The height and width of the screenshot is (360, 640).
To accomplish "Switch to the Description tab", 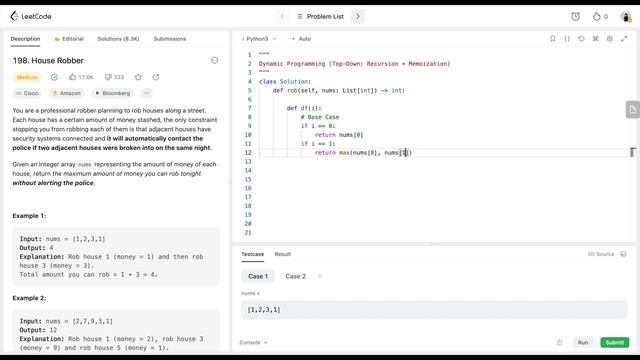I will pos(25,39).
